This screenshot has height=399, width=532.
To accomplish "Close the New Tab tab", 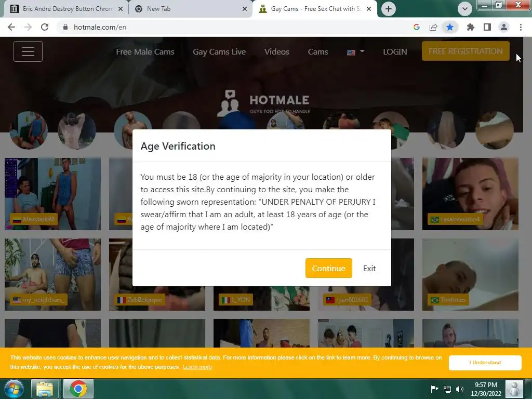I will [x=245, y=9].
